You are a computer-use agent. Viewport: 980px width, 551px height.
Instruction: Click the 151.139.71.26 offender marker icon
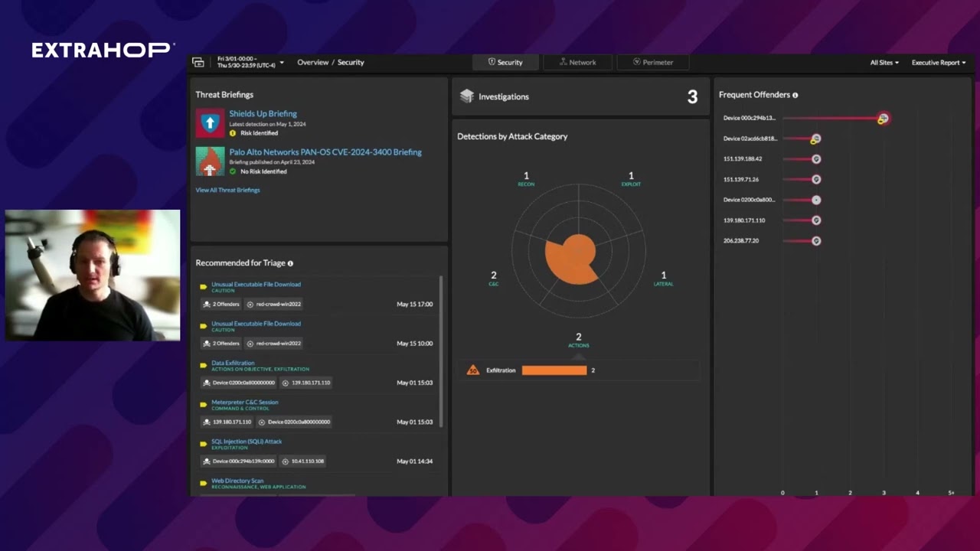tap(816, 179)
